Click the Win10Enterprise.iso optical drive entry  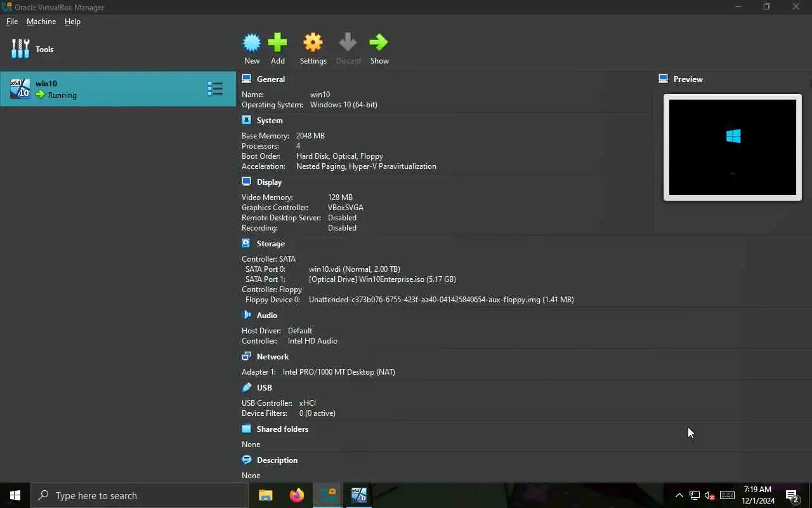tap(383, 279)
